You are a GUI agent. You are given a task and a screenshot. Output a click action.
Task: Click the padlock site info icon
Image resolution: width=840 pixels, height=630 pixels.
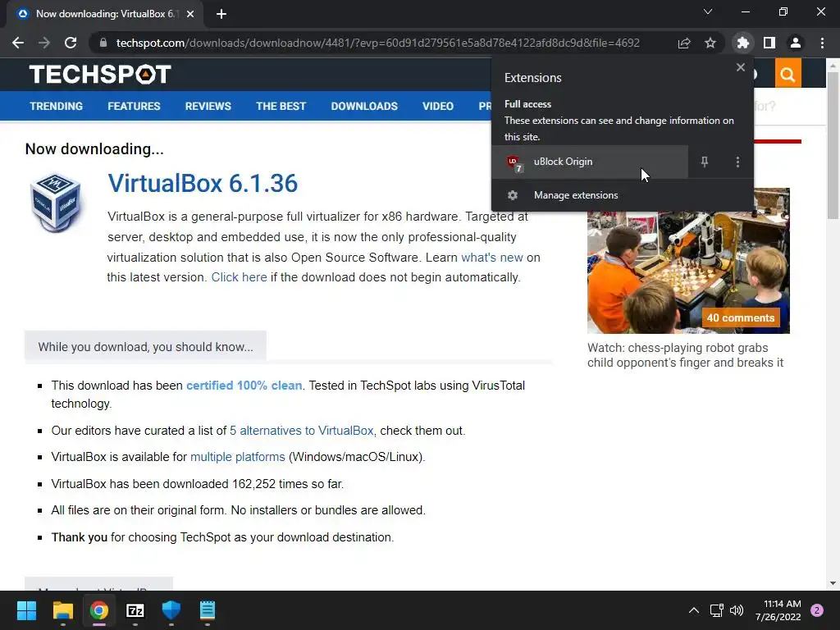103,43
